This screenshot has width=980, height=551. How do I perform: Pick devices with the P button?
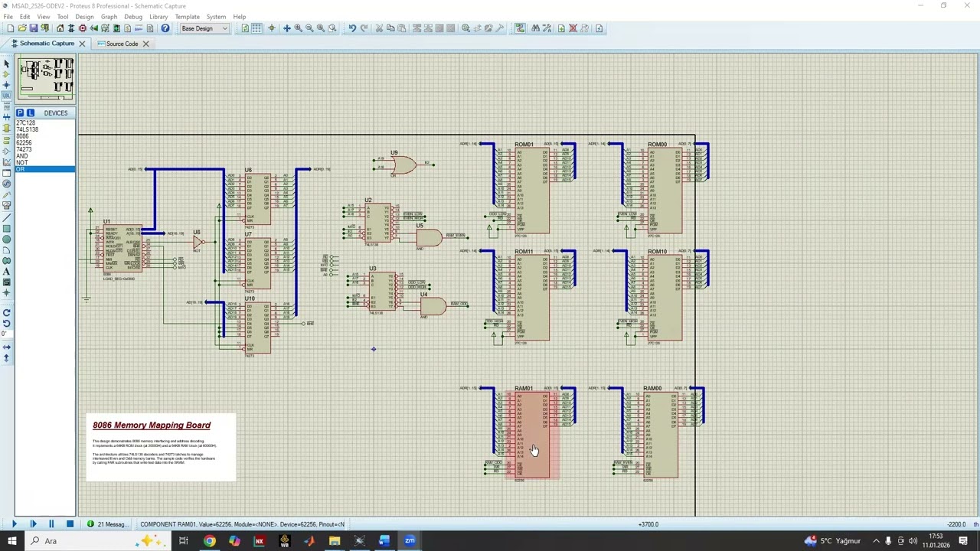pyautogui.click(x=20, y=113)
